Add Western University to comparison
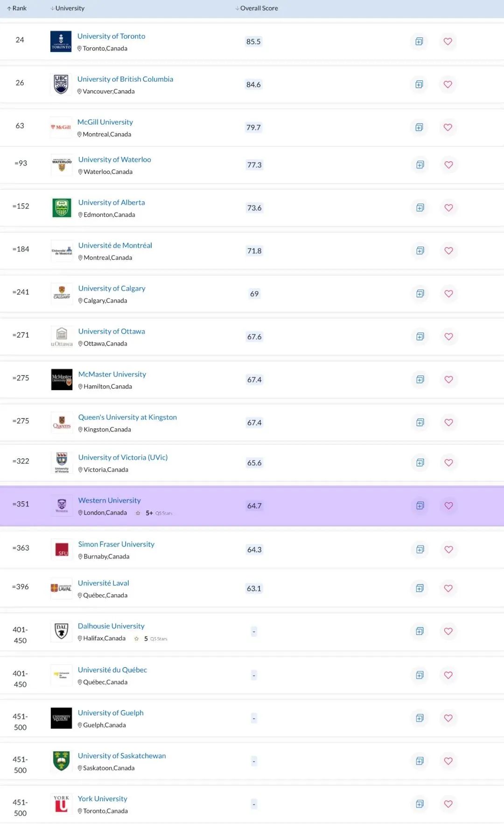 pos(420,506)
